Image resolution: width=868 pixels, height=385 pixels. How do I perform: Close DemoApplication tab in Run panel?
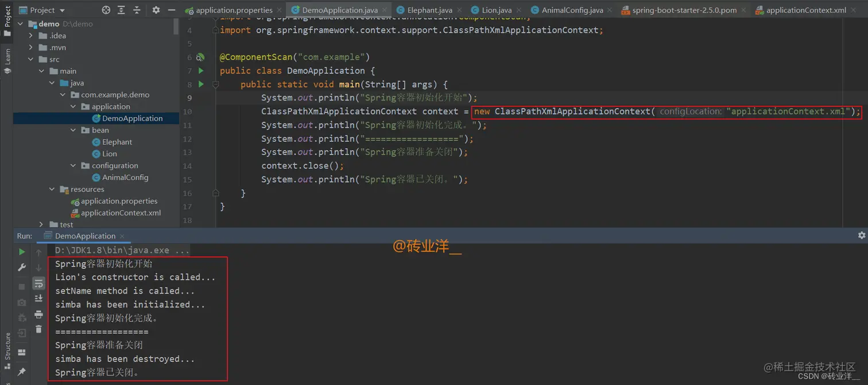(x=122, y=236)
